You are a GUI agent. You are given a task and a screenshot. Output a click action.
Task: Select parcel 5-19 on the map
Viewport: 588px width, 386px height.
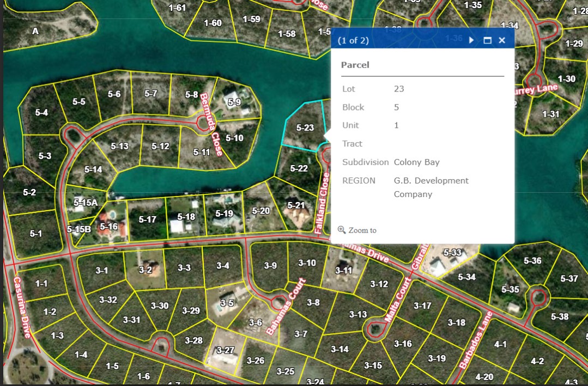coord(225,213)
